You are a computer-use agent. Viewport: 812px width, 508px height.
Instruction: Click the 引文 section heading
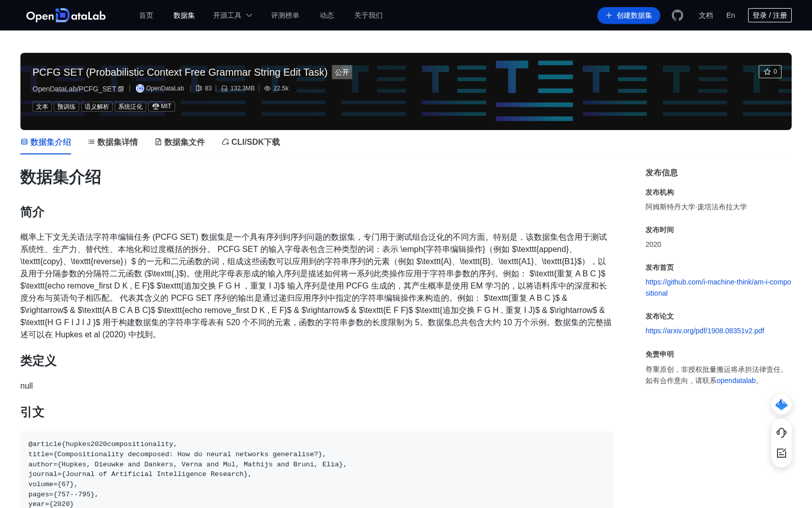[32, 412]
